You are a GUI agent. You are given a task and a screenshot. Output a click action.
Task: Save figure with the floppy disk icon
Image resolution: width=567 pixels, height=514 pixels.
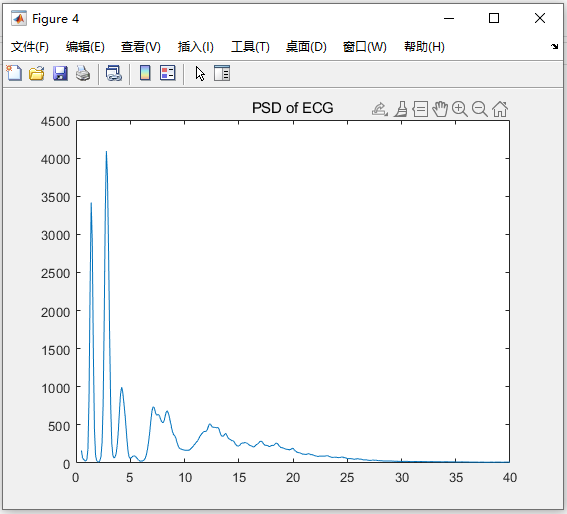tap(60, 73)
